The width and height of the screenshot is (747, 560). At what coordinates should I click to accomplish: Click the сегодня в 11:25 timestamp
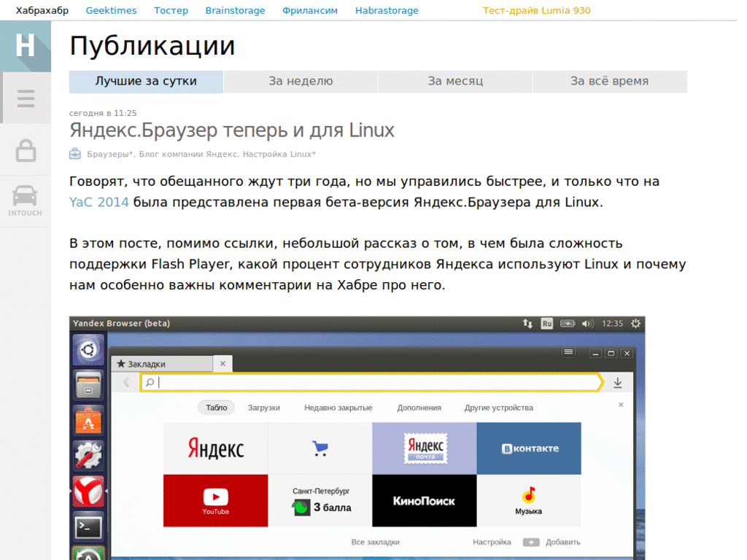103,113
